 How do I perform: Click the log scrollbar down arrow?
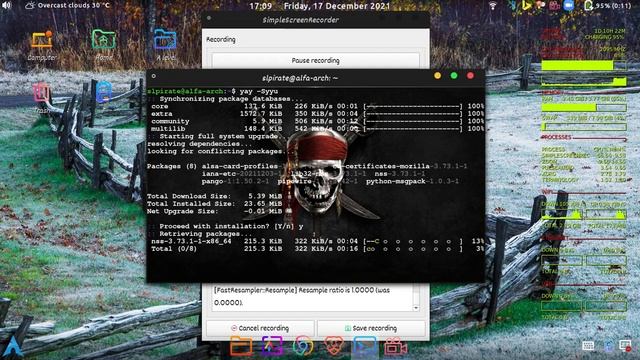[x=416, y=308]
